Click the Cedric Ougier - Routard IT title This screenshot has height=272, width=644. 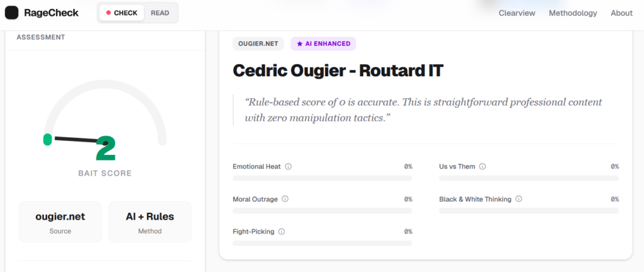point(338,71)
